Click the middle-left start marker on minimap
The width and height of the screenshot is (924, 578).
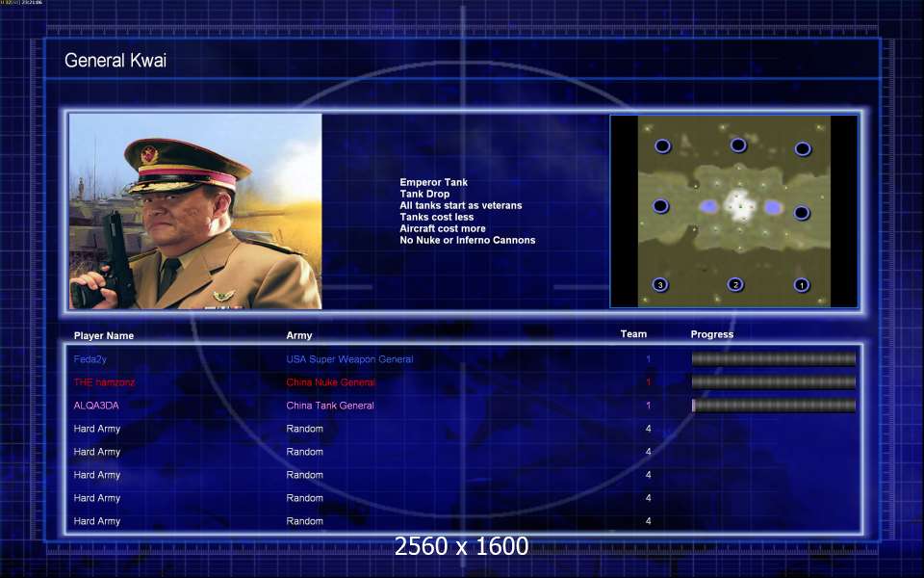660,206
